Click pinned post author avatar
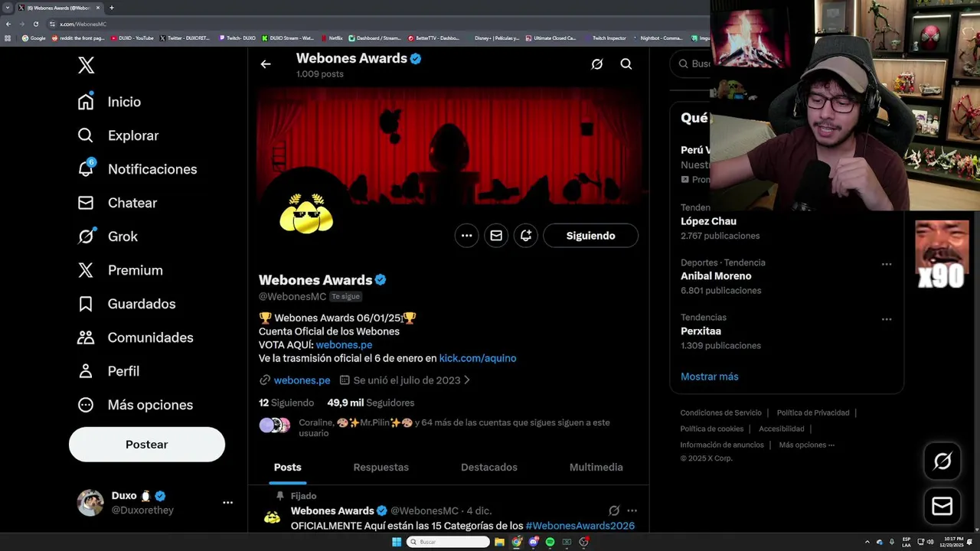This screenshot has width=980, height=551. [272, 518]
